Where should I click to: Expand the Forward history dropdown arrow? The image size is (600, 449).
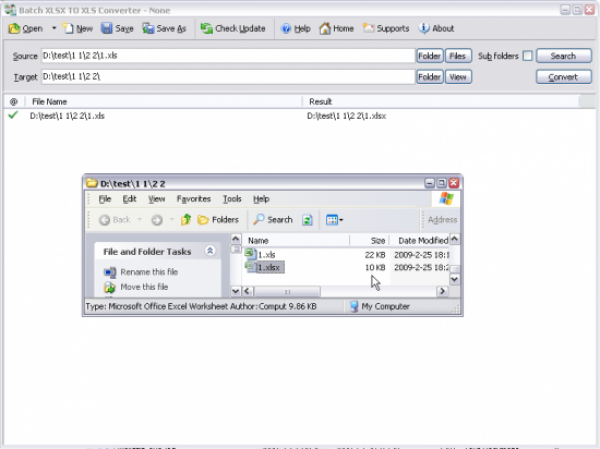click(x=172, y=220)
